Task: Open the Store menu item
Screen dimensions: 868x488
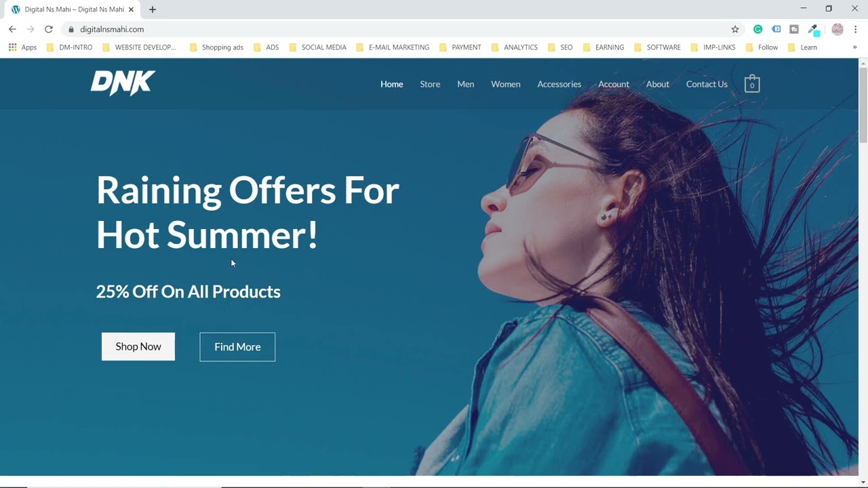Action: tap(430, 84)
